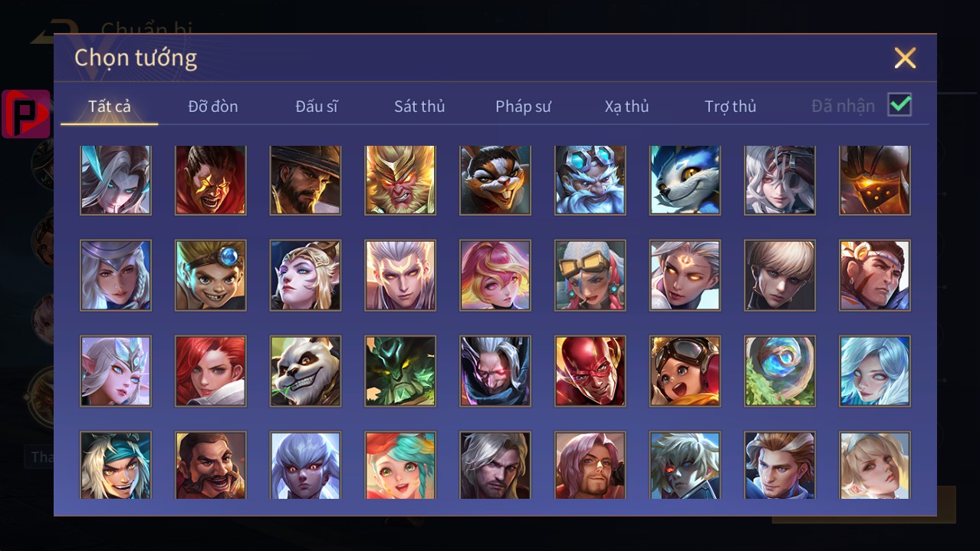The height and width of the screenshot is (551, 980).
Task: Choose the raccoon hero portrait
Action: point(495,180)
